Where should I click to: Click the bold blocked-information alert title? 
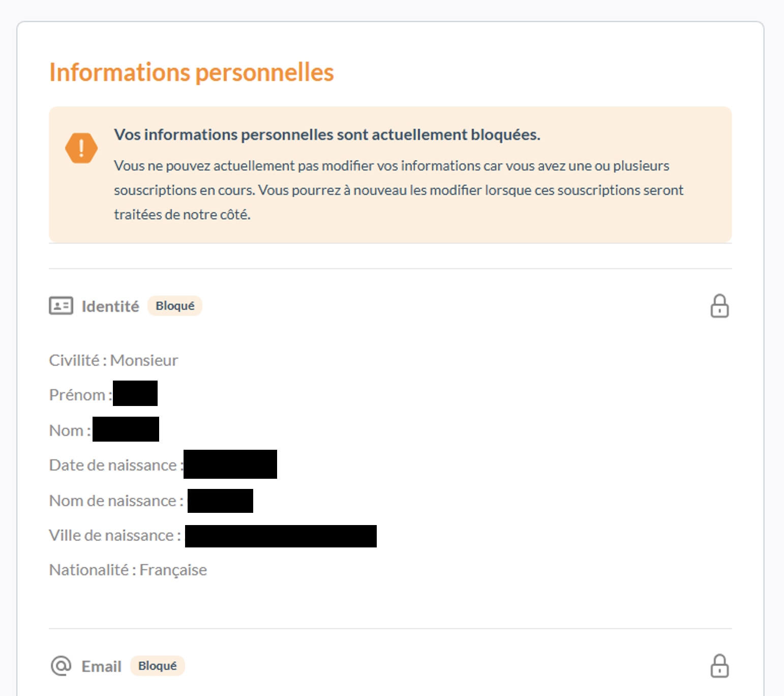point(327,135)
